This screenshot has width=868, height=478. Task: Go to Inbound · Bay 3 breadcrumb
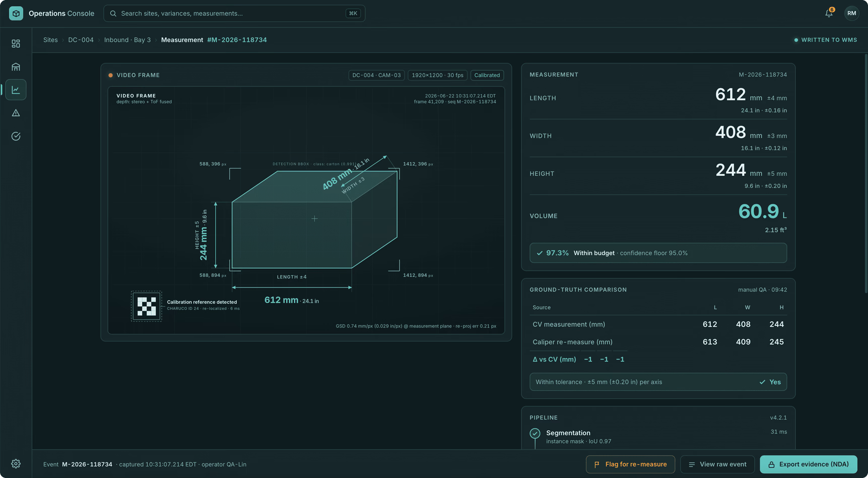click(127, 40)
